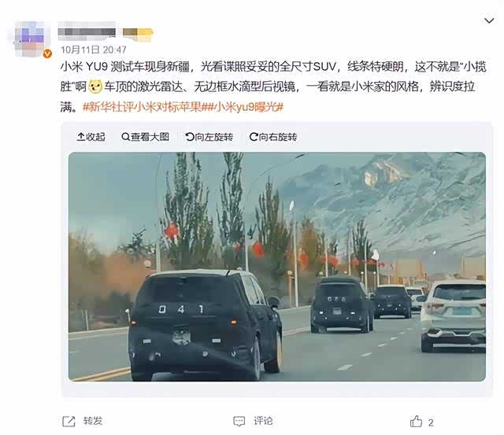Click the counterclockwise rotate icon

190,137
